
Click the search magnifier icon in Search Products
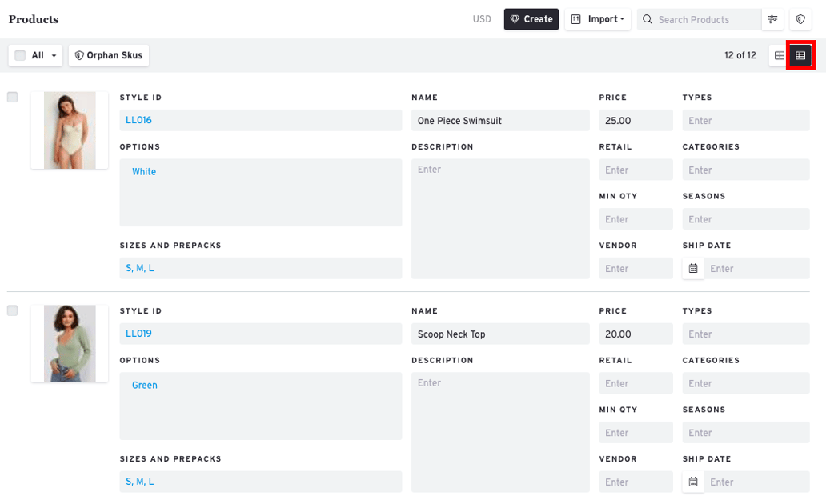pos(647,19)
